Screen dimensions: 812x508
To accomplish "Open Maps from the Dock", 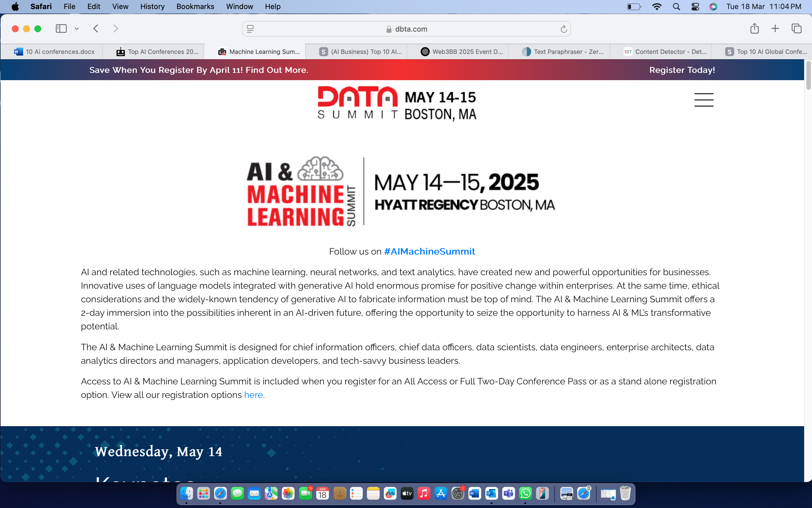I will tap(271, 494).
